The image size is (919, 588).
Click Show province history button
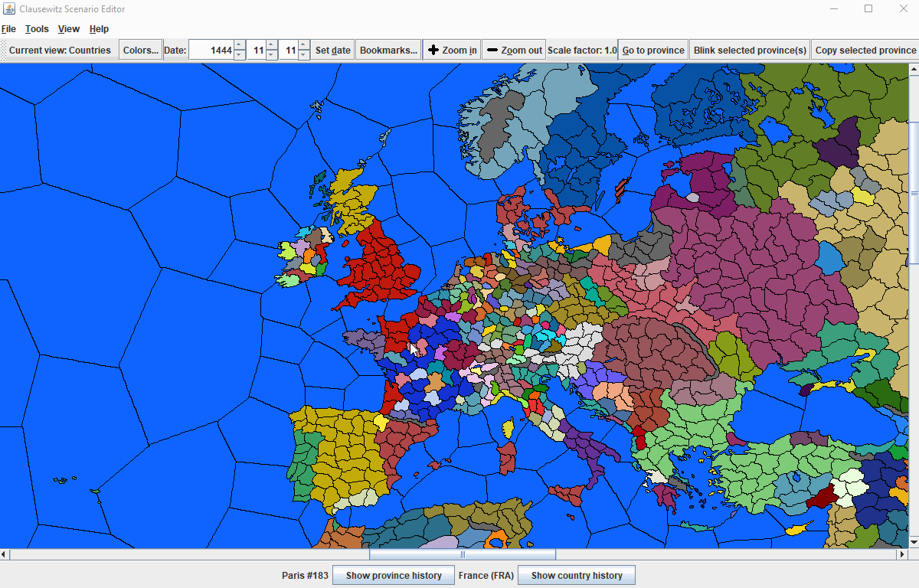pos(394,576)
